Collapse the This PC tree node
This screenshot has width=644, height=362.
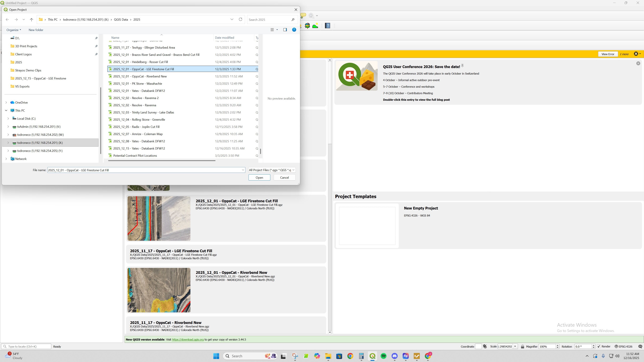6,110
